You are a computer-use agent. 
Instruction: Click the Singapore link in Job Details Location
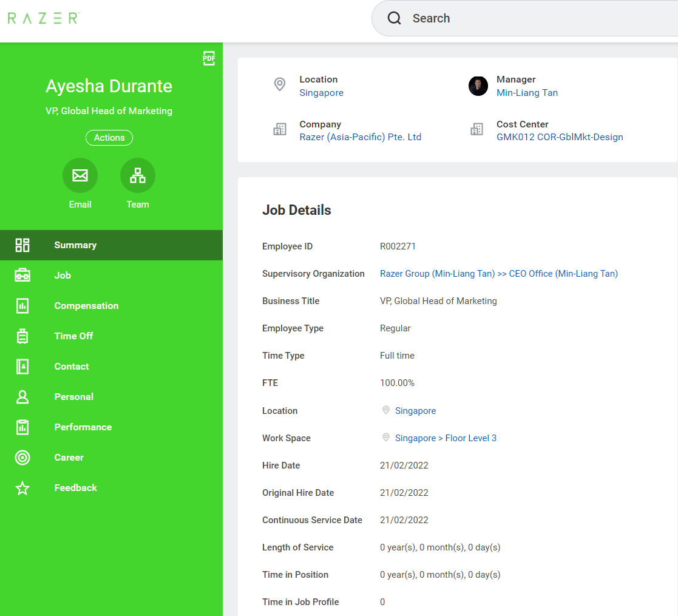click(x=415, y=411)
